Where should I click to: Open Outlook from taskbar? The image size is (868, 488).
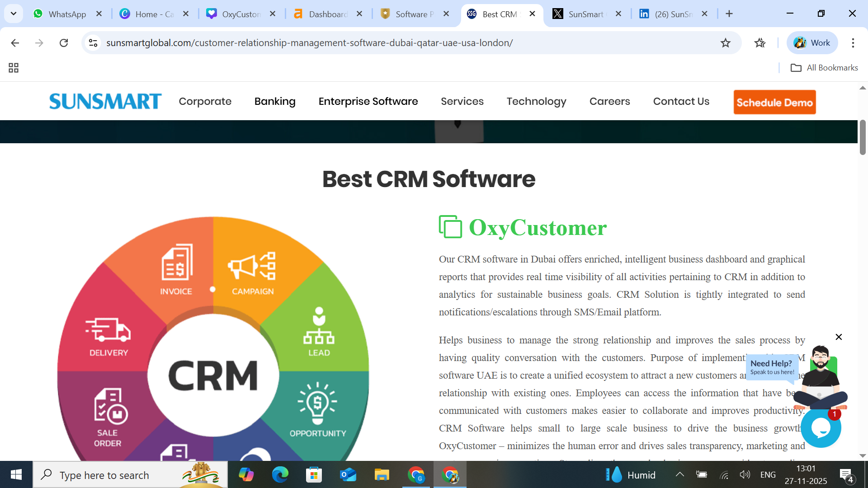pos(348,475)
